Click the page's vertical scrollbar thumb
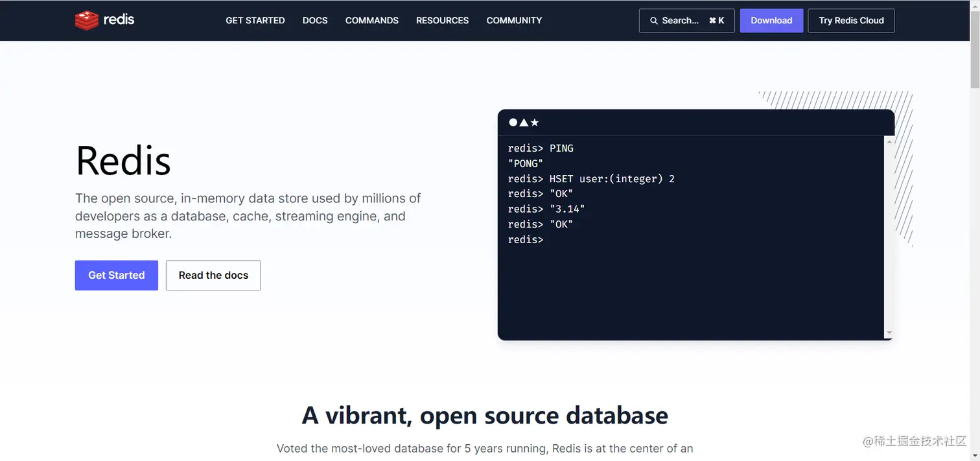This screenshot has height=461, width=980. [x=974, y=49]
